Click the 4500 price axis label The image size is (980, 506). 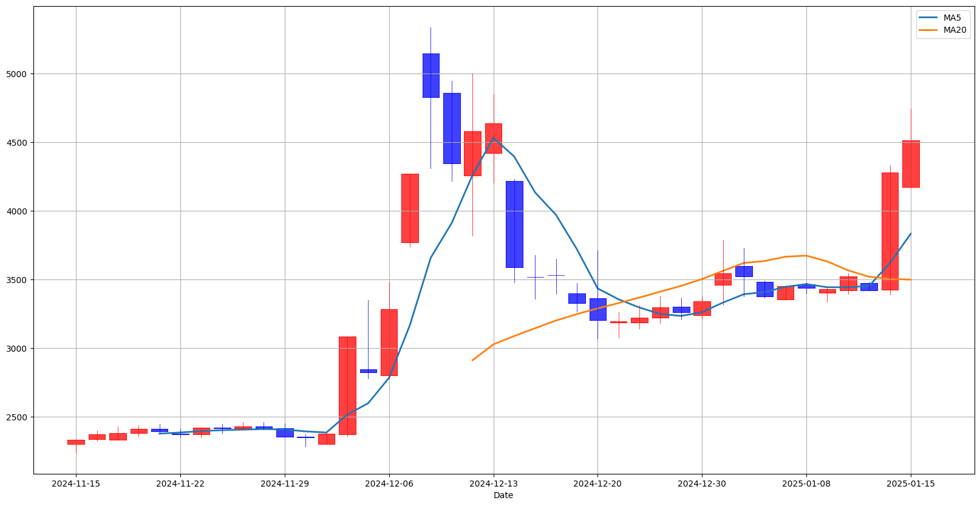tap(18, 143)
